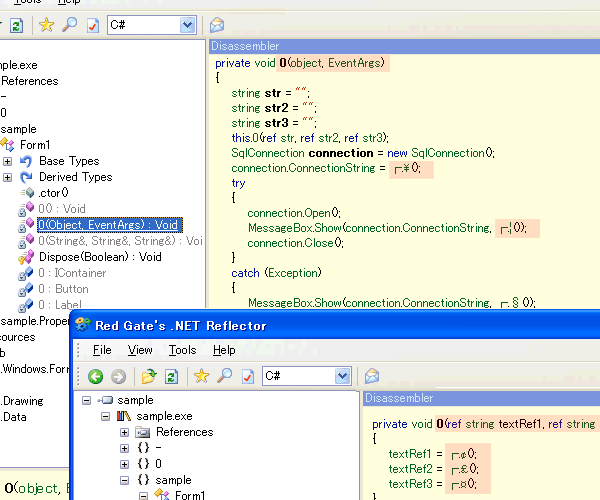The width and height of the screenshot is (600, 500).
Task: Collapse sample root node in front window
Action: click(86, 401)
